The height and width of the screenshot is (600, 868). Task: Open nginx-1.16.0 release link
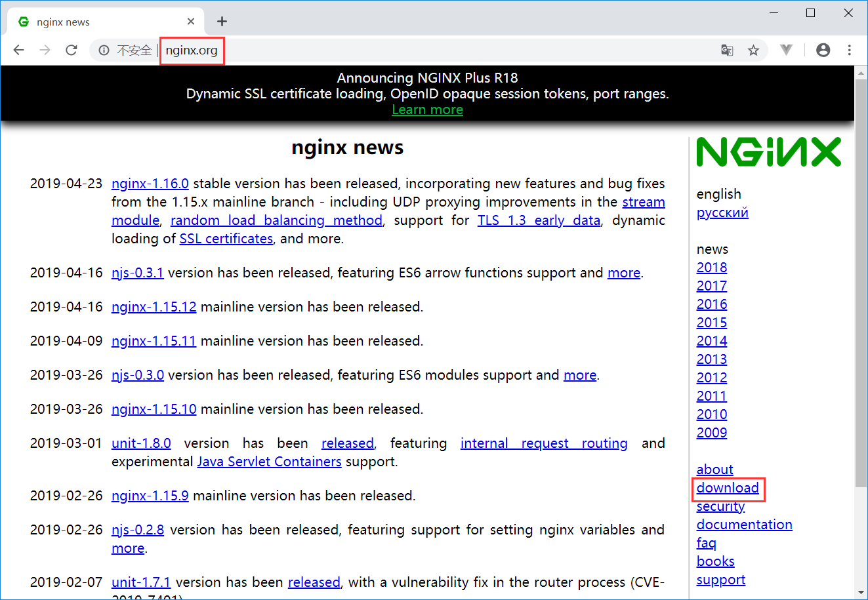(150, 184)
